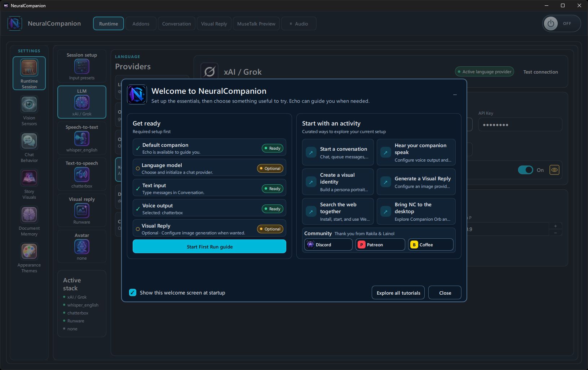Open Search the web together activity

(x=338, y=211)
